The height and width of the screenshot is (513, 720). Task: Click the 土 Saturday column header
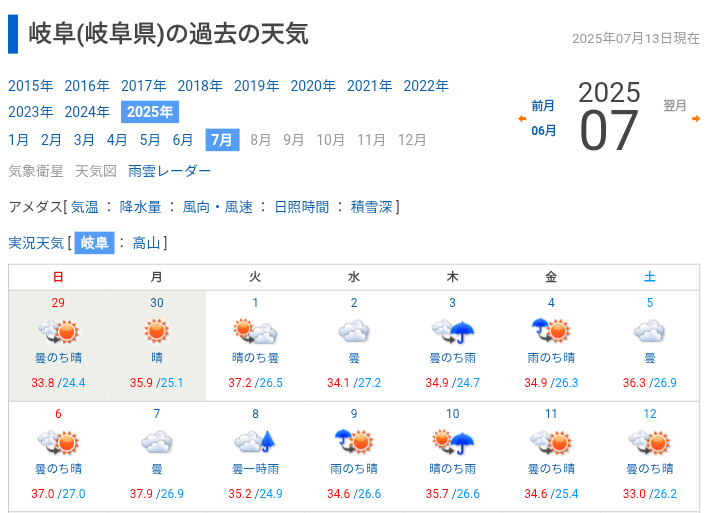[x=650, y=277]
